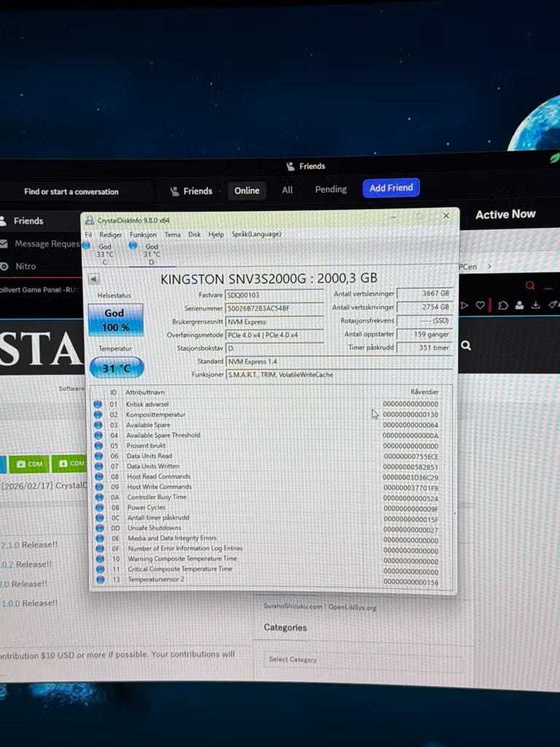
Task: Open the Disk menu
Action: tap(194, 234)
